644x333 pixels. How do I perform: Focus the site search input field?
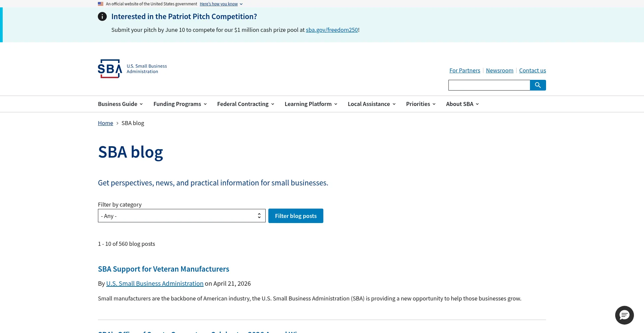[489, 85]
